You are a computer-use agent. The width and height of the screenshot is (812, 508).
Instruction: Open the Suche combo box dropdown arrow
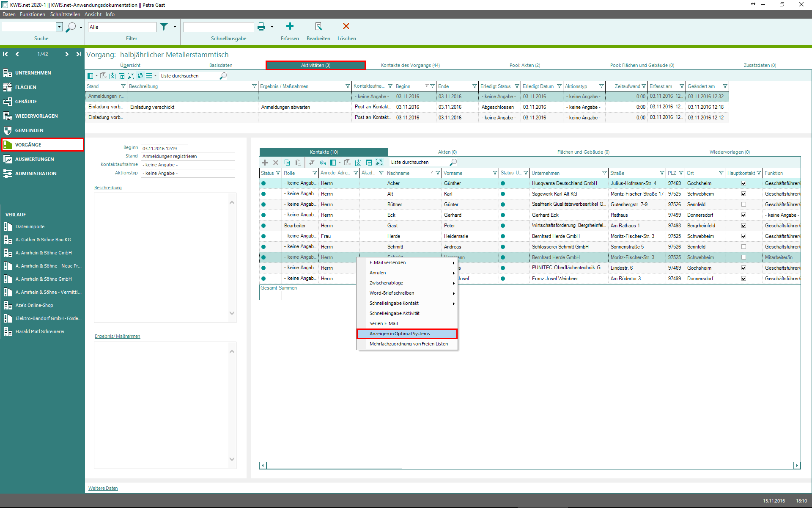[x=59, y=27]
